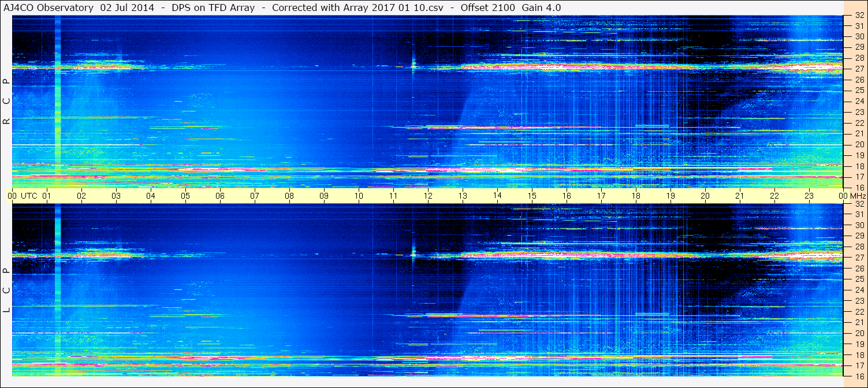Click the 22 MHz label of RCP panel

pyautogui.click(x=859, y=123)
